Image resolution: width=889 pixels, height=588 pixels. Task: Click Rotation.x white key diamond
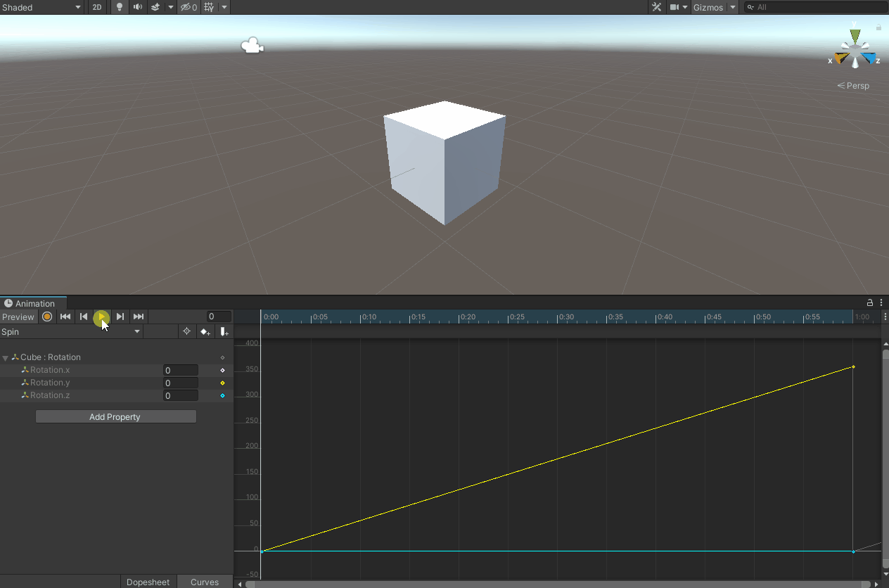pos(223,370)
